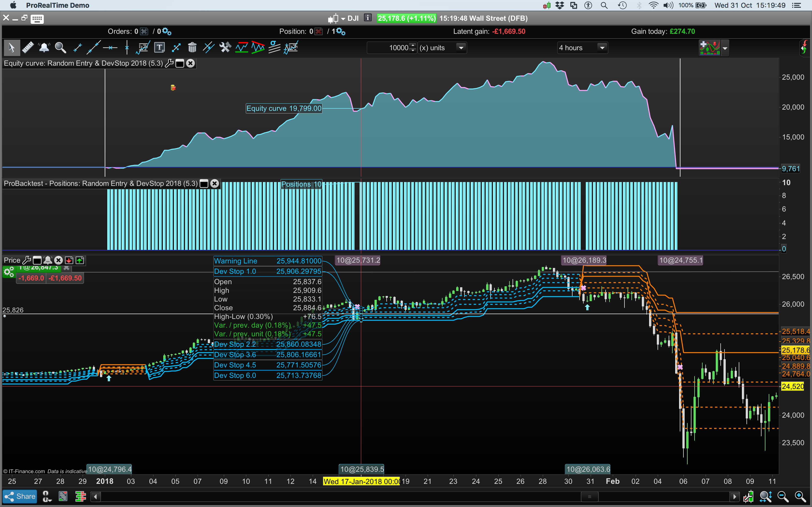Screen dimensions: 812x507
Task: Close the ProBacktest Positions panel
Action: click(215, 183)
